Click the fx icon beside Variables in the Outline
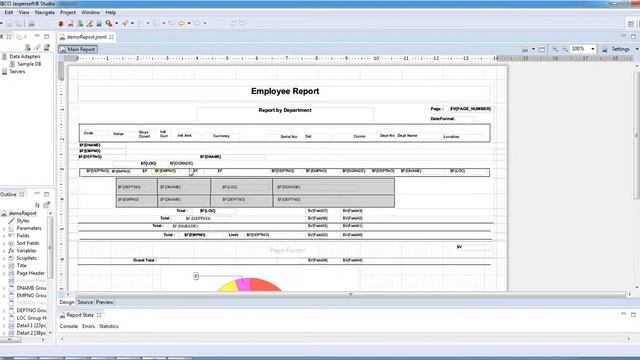The width and height of the screenshot is (640, 360). click(x=11, y=251)
